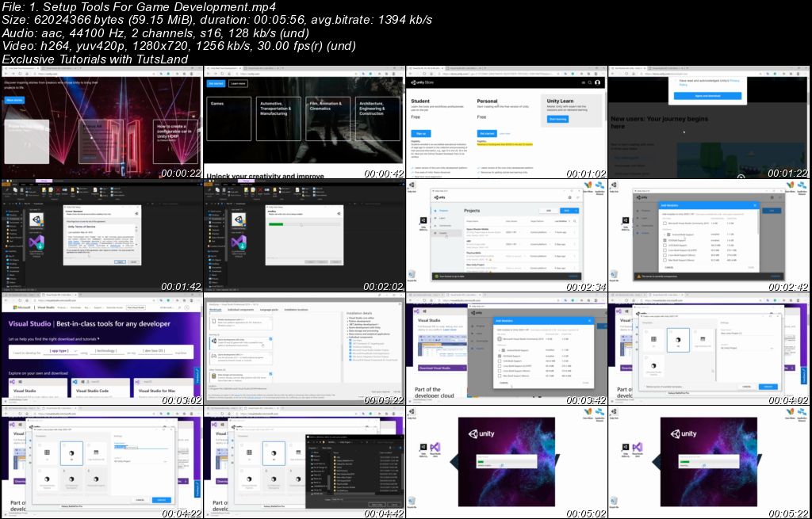Click black Unity editor shortcut in 00:02:34 frame

[x=423, y=222]
